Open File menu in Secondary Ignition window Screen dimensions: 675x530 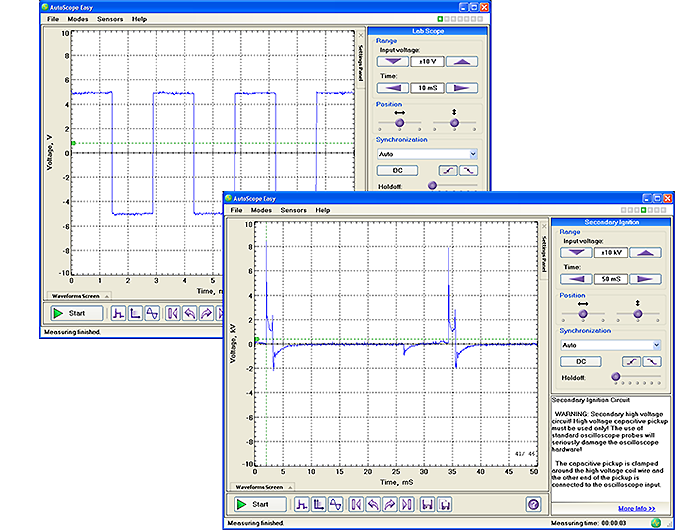(x=236, y=210)
